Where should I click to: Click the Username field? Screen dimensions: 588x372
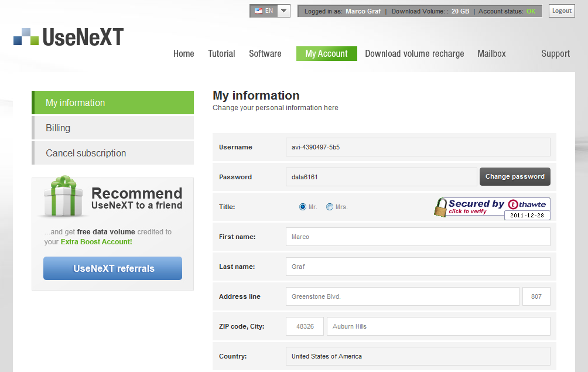coord(418,147)
